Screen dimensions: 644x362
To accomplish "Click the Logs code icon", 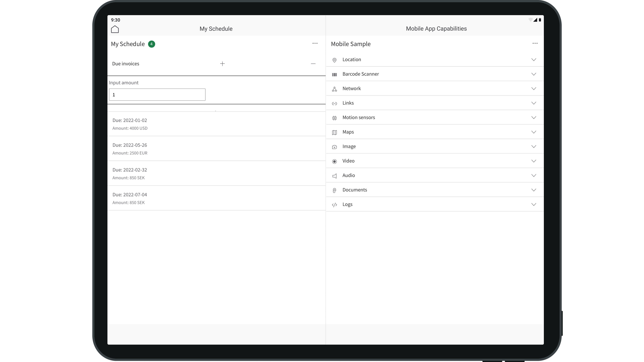I will pos(334,205).
